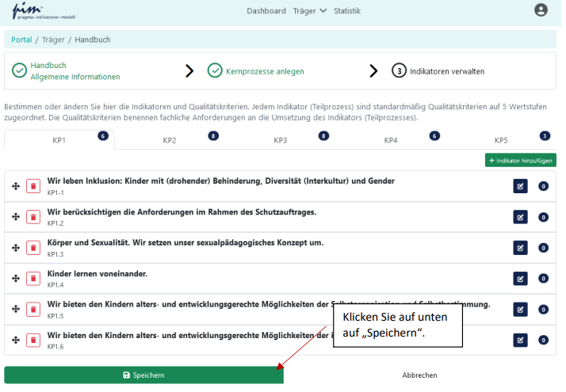The height and width of the screenshot is (392, 566).
Task: Click the user profile avatar icon
Action: (541, 10)
